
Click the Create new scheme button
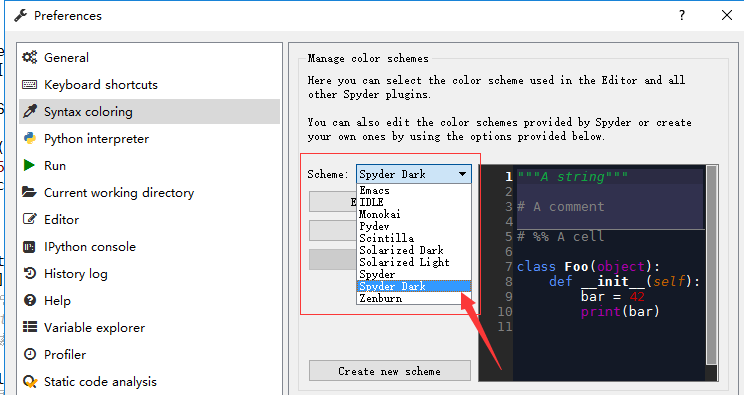pos(390,371)
